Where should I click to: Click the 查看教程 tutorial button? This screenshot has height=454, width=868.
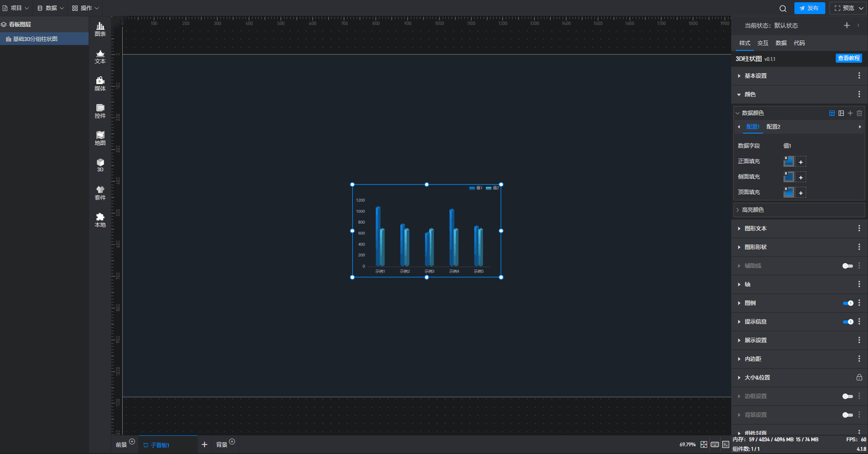click(848, 58)
